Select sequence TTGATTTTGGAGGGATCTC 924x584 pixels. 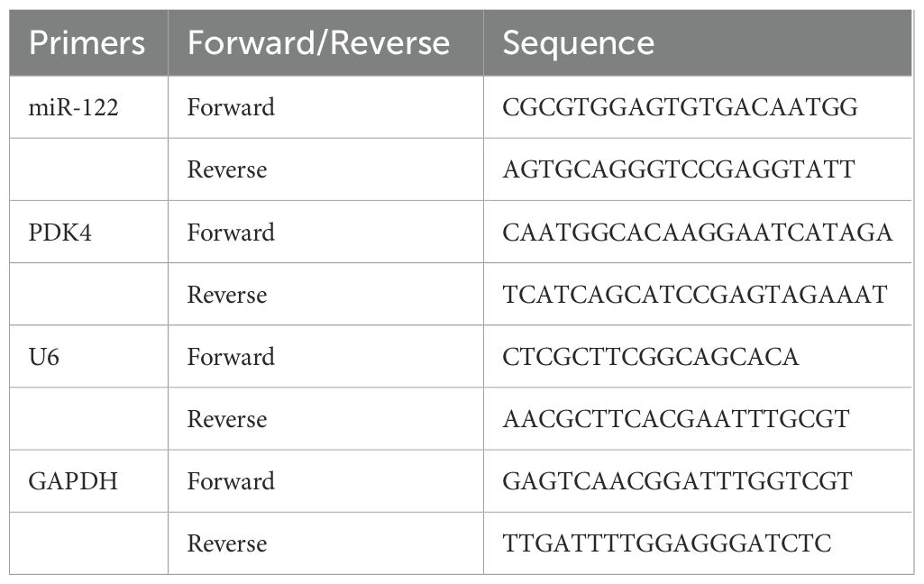667,543
